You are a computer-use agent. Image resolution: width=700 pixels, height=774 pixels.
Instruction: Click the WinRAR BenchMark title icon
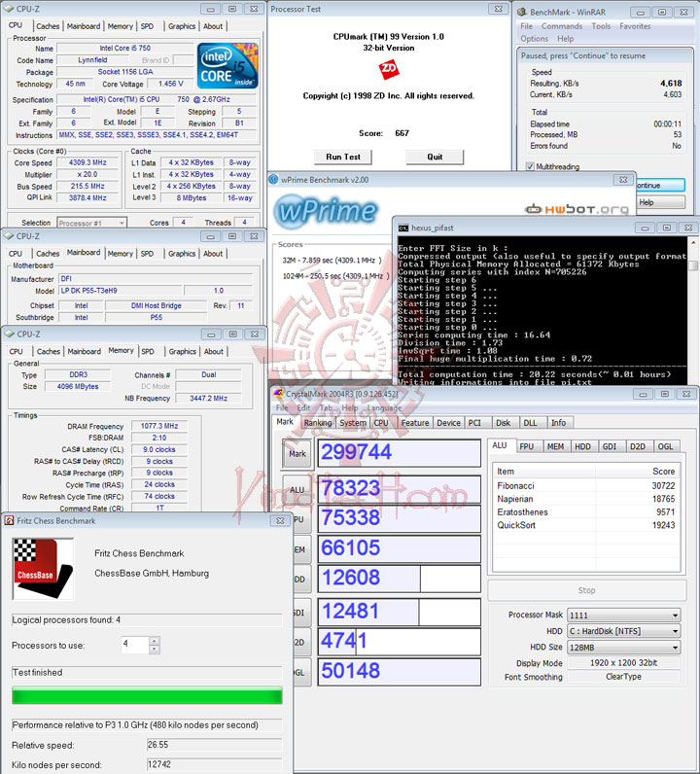point(522,12)
